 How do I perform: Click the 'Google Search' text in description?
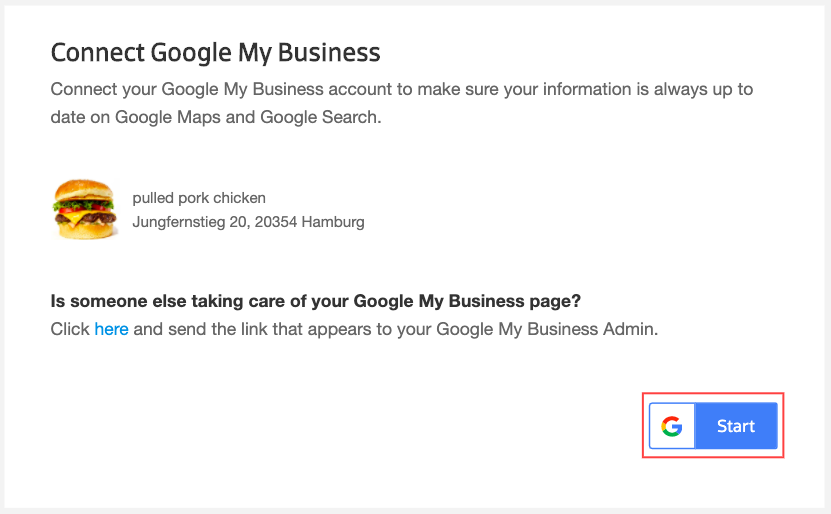click(x=319, y=117)
